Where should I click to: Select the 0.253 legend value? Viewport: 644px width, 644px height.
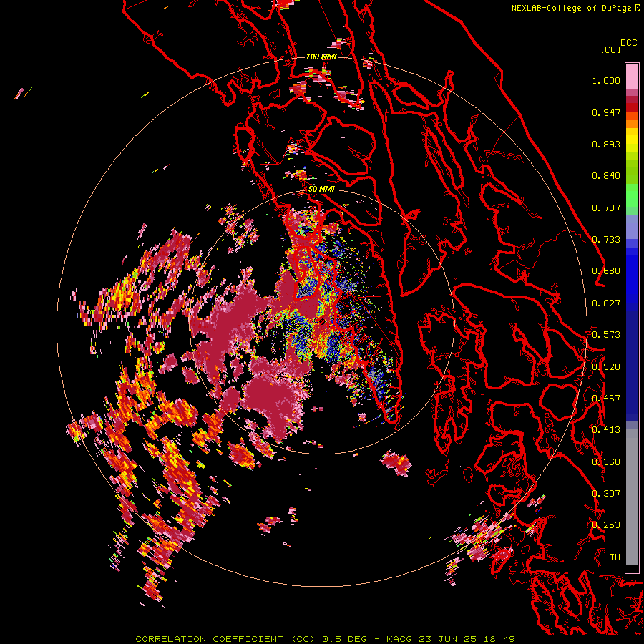point(606,525)
